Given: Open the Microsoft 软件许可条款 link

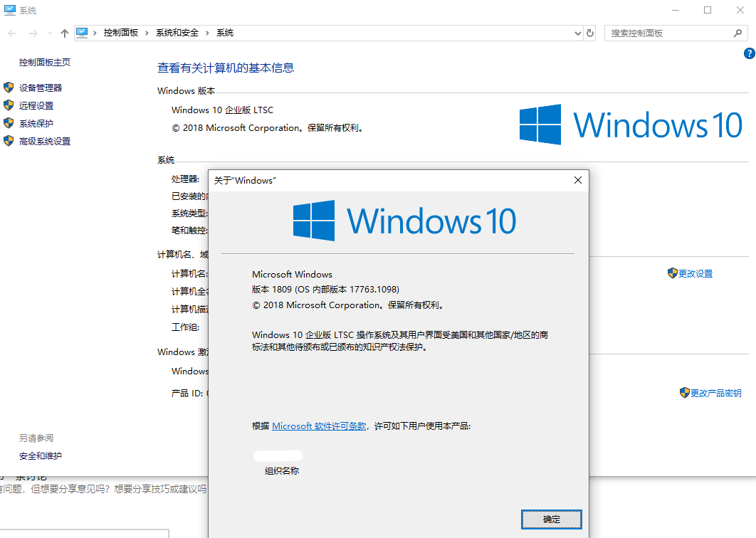Looking at the screenshot, I should pyautogui.click(x=319, y=426).
